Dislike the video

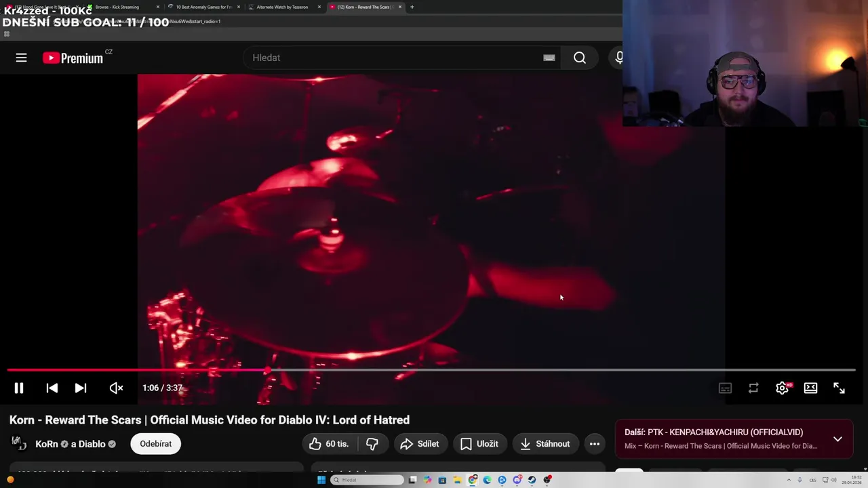point(372,444)
